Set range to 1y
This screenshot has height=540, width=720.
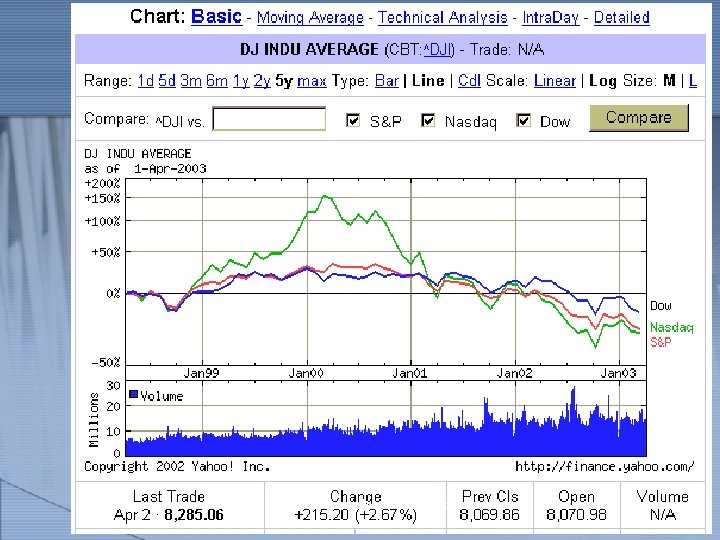[x=241, y=81]
